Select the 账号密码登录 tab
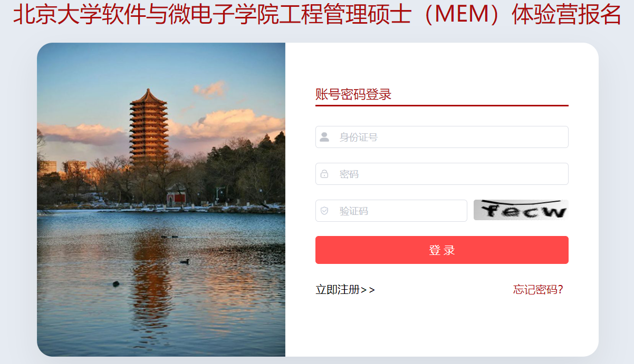Image resolution: width=634 pixels, height=364 pixels. (x=353, y=95)
